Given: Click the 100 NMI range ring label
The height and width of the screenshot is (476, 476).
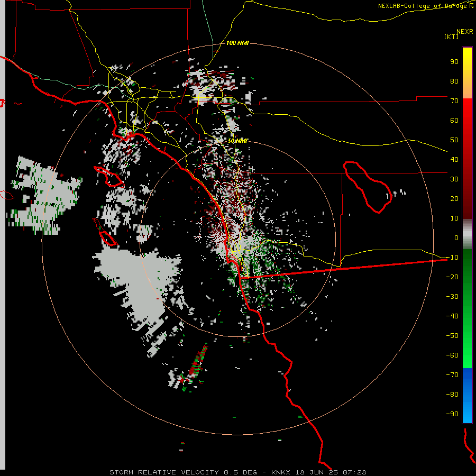Looking at the screenshot, I should coord(237,43).
